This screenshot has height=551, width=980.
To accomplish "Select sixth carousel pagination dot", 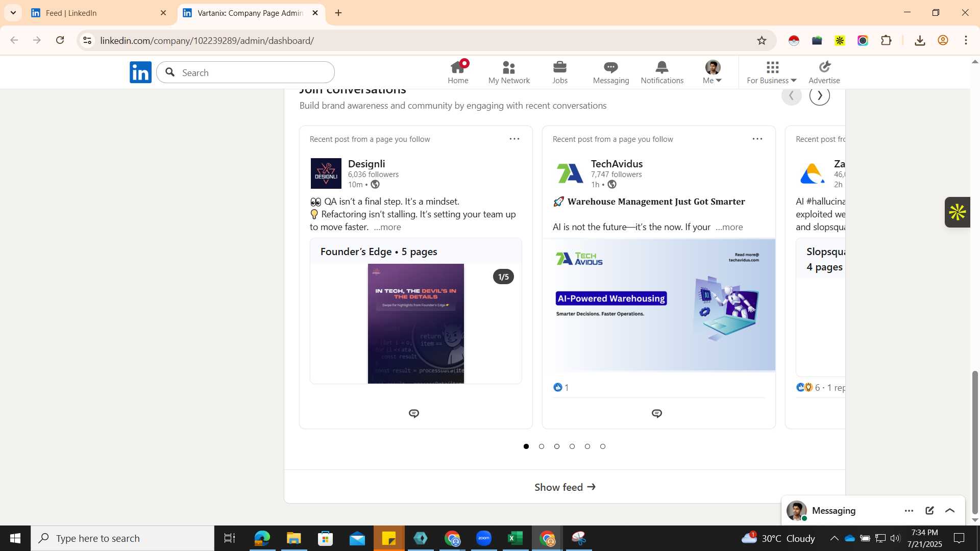I will point(603,446).
